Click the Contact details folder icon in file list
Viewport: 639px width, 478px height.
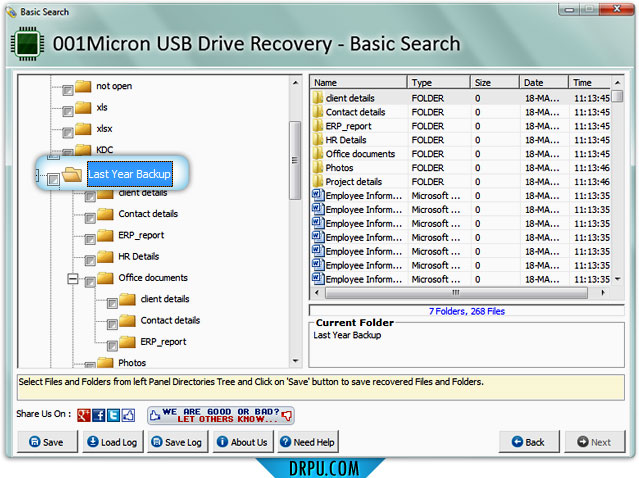pyautogui.click(x=318, y=112)
